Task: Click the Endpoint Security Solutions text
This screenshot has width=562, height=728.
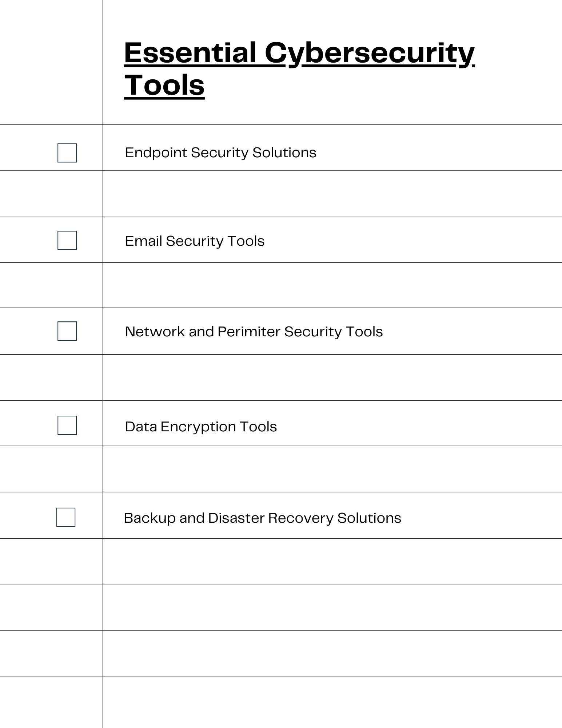Action: coord(221,153)
